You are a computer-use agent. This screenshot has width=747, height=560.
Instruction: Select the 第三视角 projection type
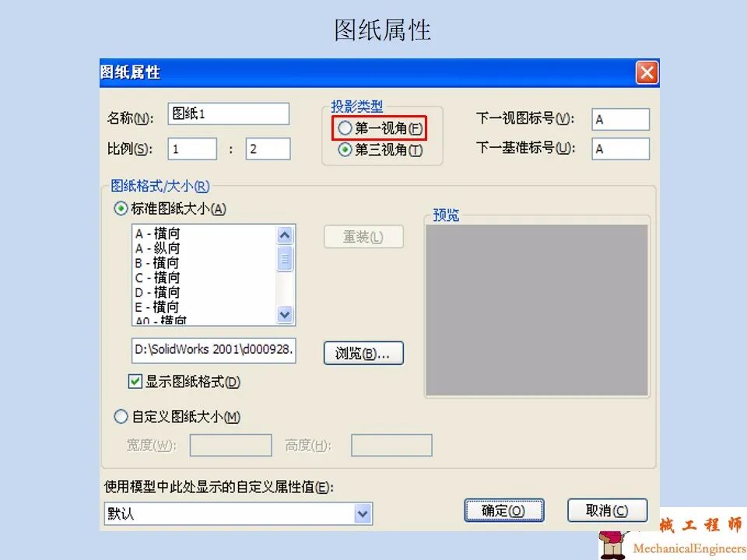345,150
